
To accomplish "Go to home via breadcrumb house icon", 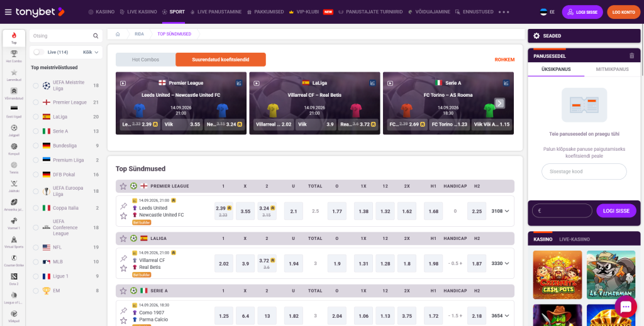I will (x=118, y=34).
